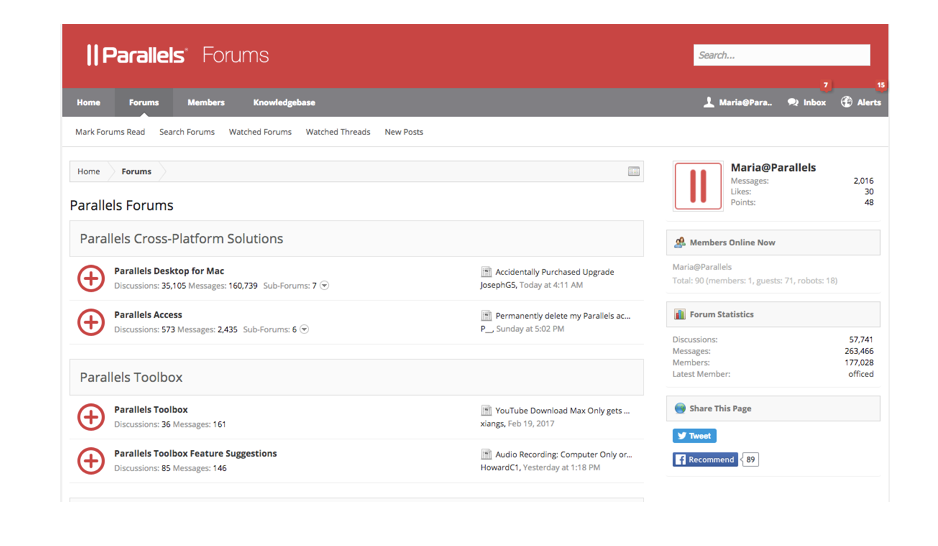938x546 pixels.
Task: Open Watched Threads link
Action: click(338, 132)
